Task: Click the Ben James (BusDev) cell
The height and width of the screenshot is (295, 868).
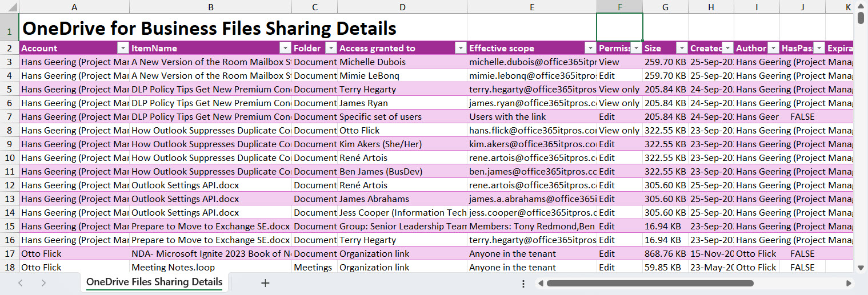Action: [x=402, y=171]
